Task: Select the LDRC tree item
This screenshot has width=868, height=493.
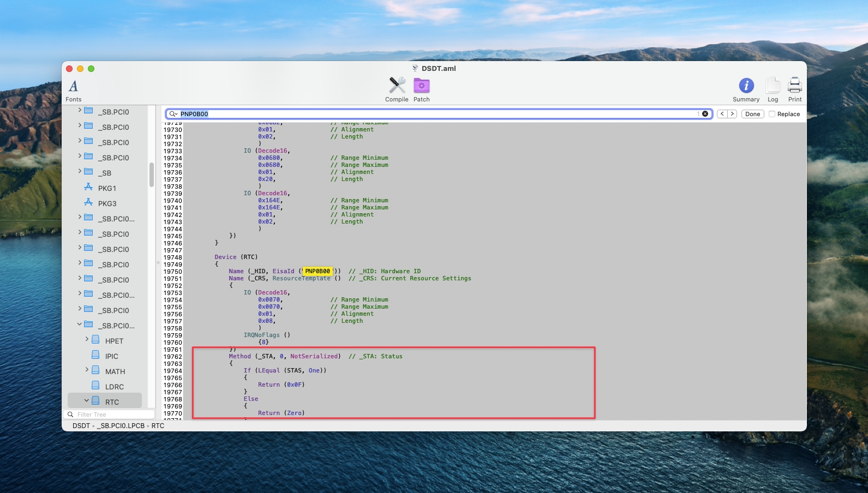Action: pos(114,387)
